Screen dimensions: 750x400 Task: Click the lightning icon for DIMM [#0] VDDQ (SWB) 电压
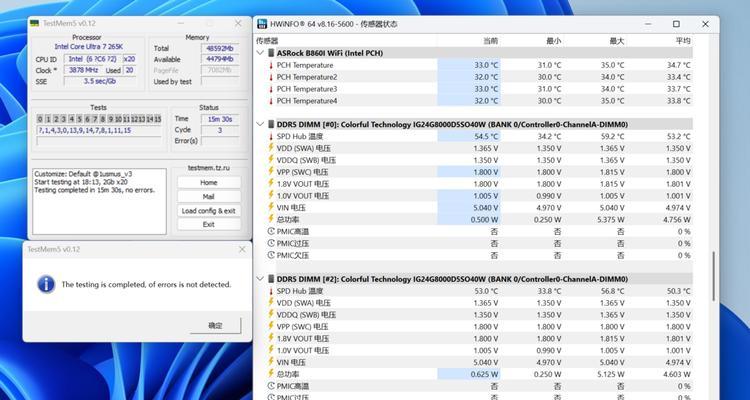[x=271, y=160]
